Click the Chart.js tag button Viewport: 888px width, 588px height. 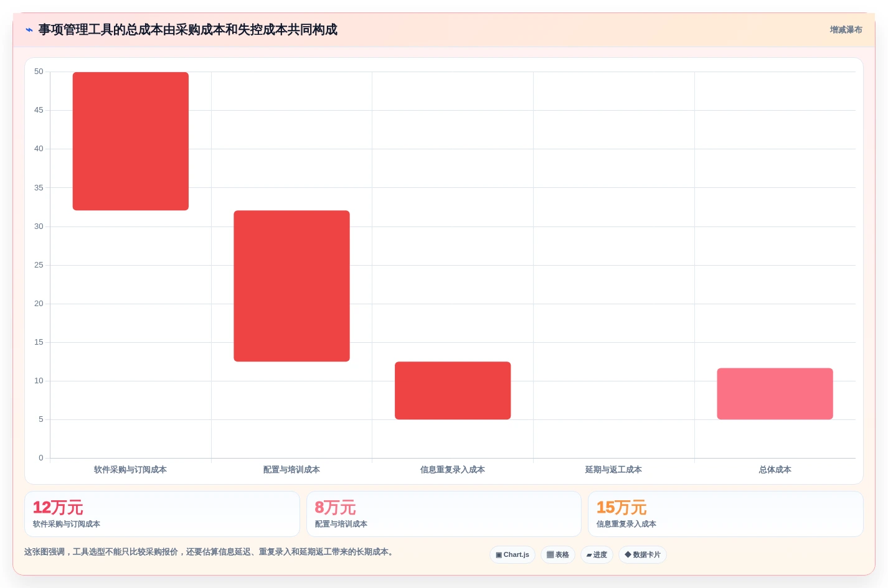click(512, 554)
